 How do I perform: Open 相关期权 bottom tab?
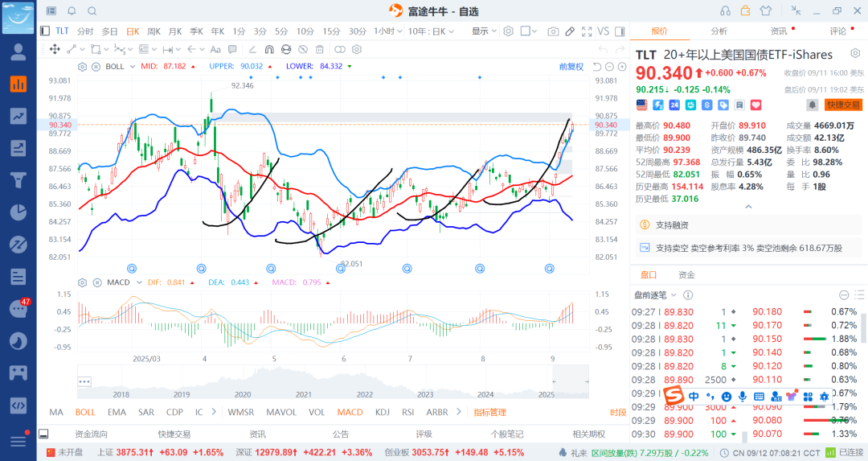pos(589,434)
